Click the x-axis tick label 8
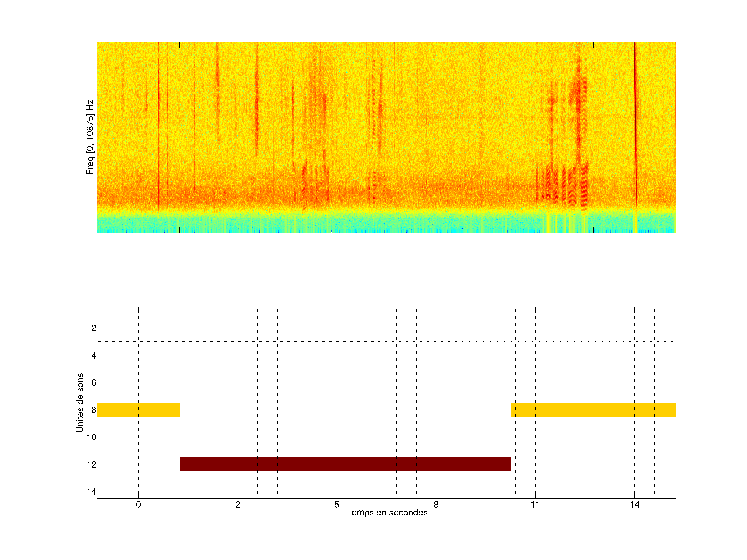Screen dimensions: 747x560 tap(436, 505)
